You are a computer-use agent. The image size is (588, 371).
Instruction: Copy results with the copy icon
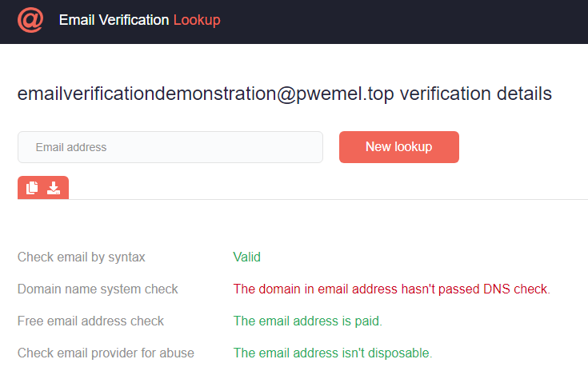tap(33, 188)
